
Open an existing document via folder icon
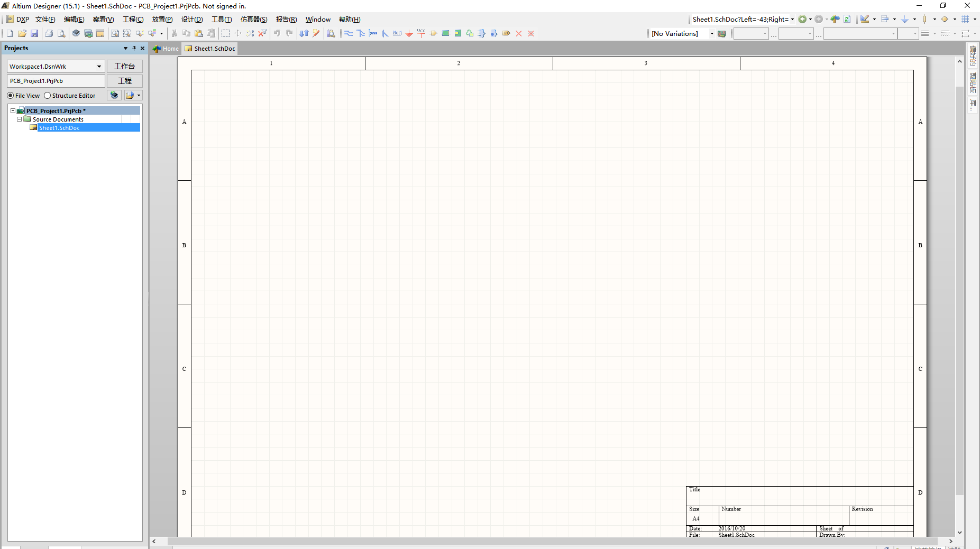click(22, 33)
